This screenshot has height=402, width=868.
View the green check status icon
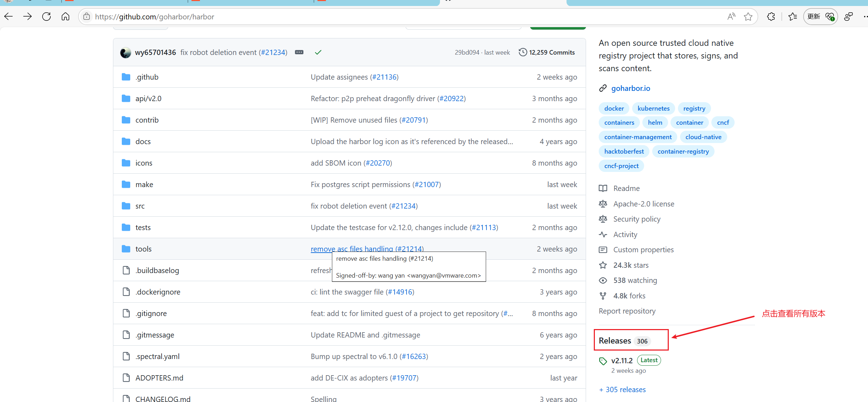[x=318, y=52]
